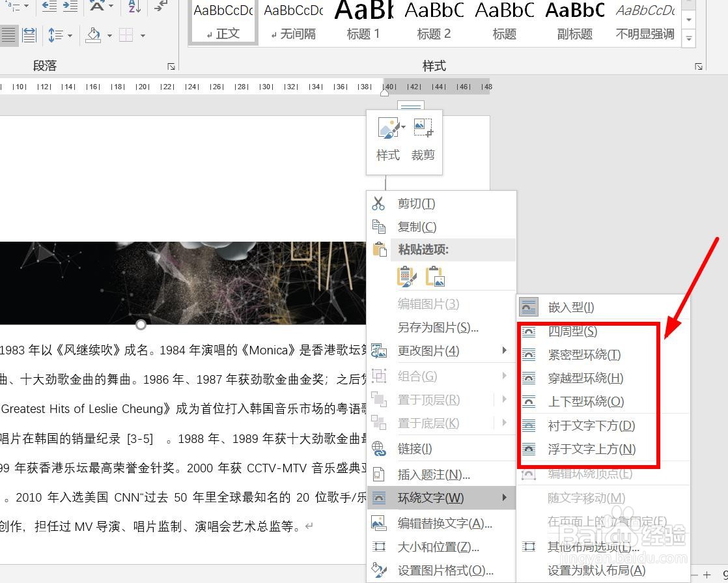728x583 pixels.
Task: Apply shading with the 底纹 bucket icon
Action: tap(93, 35)
